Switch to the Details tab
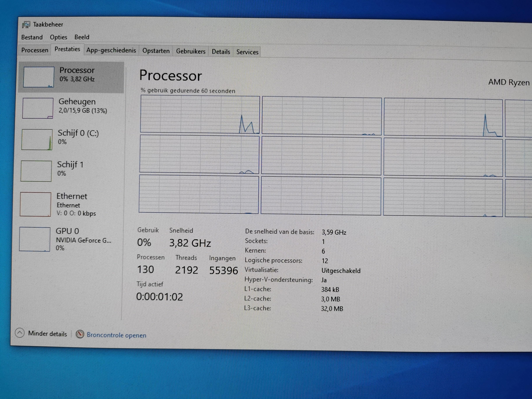Viewport: 532px width, 399px height. [221, 52]
